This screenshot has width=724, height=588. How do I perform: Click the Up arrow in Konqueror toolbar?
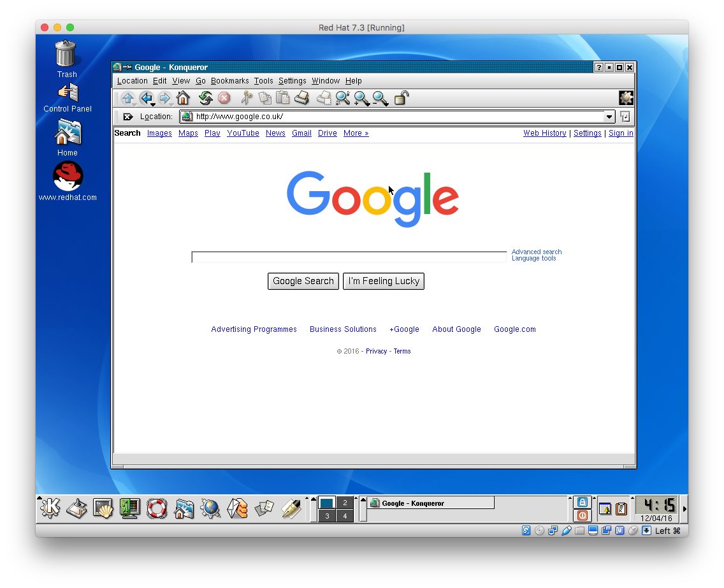coord(128,98)
